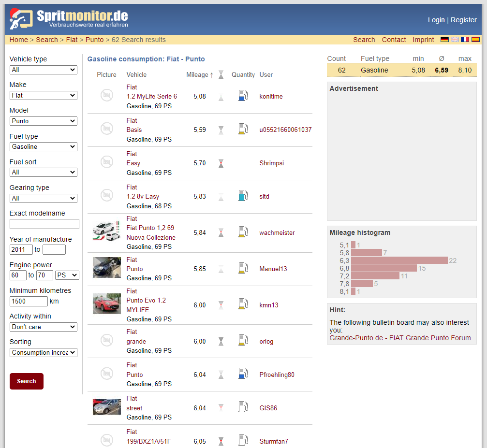The height and width of the screenshot is (448, 487).
Task: Open the Model dropdown showing Punto
Action: 44,121
